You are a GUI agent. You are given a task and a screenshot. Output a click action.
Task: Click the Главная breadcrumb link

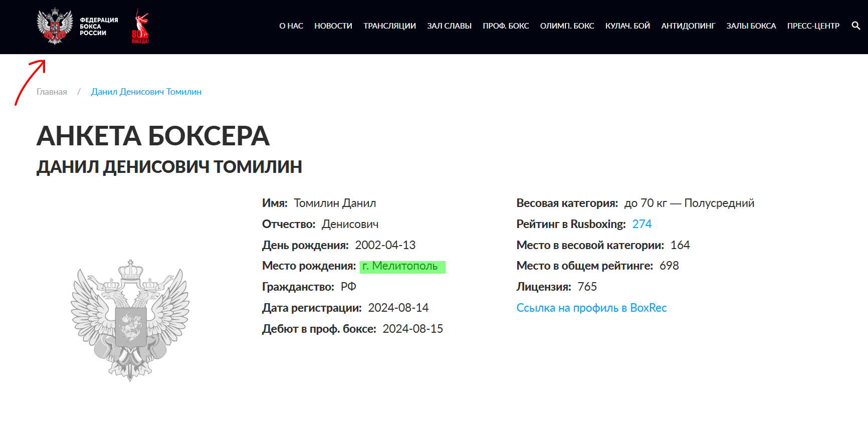pyautogui.click(x=51, y=91)
